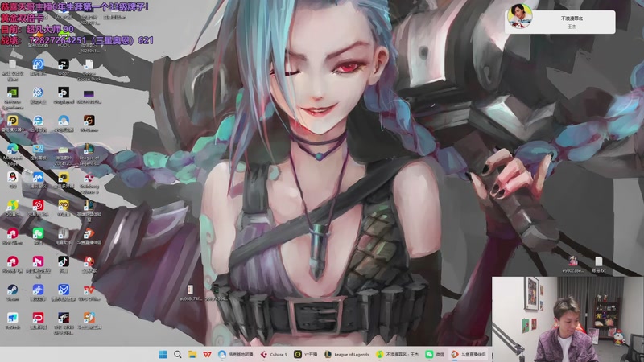Viewport: 644px width, 362px height.
Task: Switch to YY开播 in the taskbar
Action: [x=306, y=354]
